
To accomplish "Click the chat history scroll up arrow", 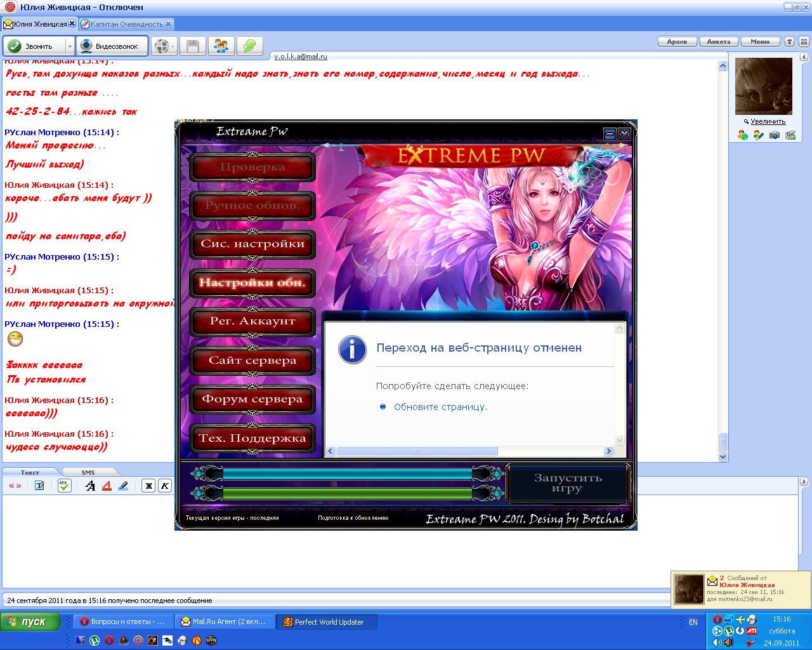I will 723,65.
